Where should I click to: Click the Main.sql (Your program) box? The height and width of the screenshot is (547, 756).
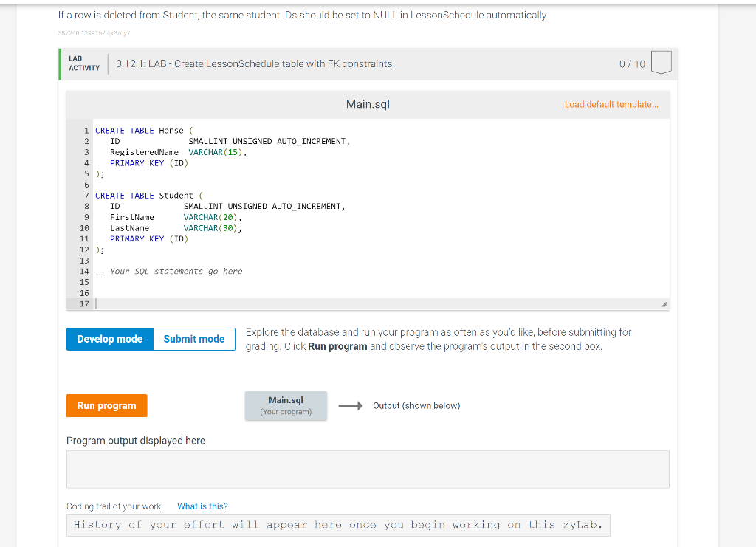[286, 405]
